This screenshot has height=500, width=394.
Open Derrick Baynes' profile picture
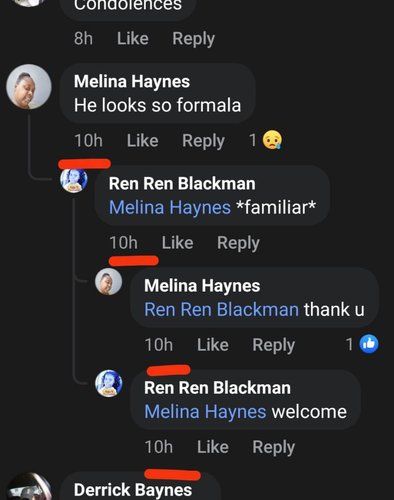pos(29,487)
